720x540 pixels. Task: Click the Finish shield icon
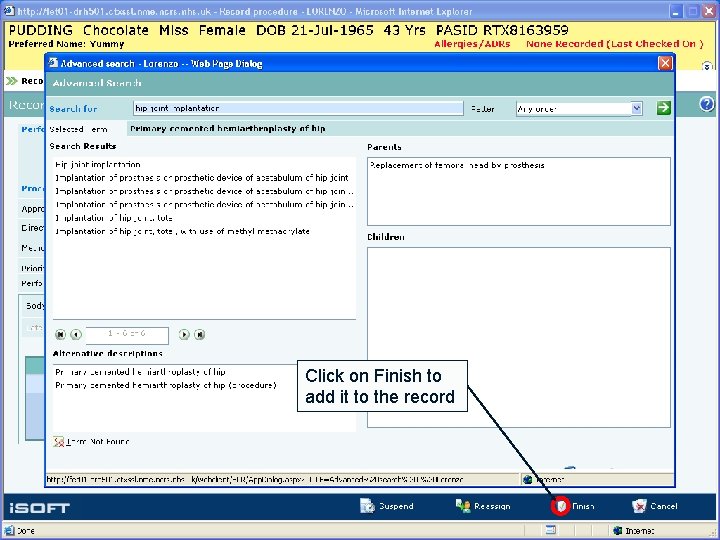coord(560,506)
